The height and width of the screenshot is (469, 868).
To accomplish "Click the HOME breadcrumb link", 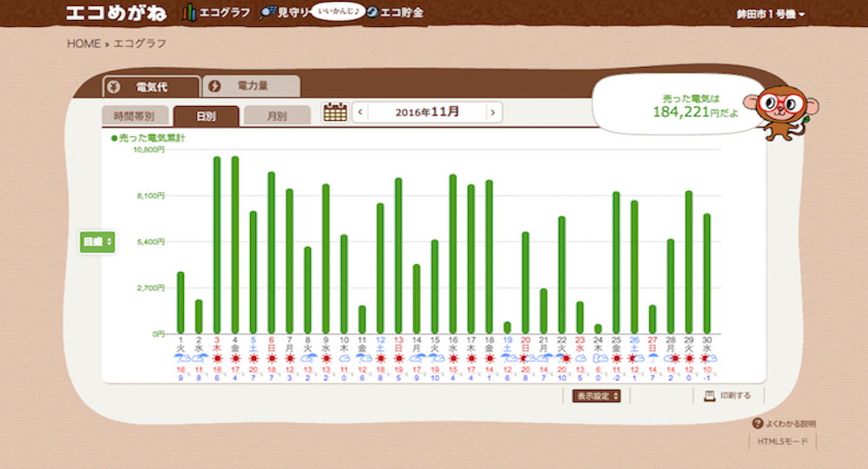I will (84, 43).
